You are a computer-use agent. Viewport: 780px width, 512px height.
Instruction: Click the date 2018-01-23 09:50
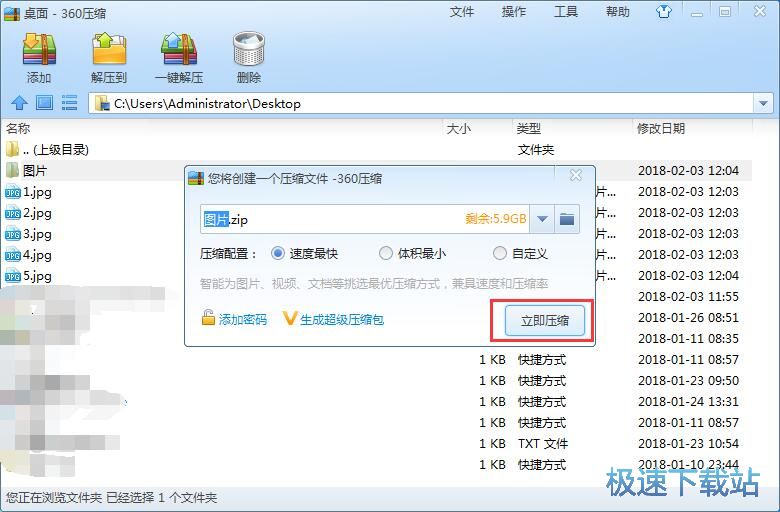coord(688,381)
